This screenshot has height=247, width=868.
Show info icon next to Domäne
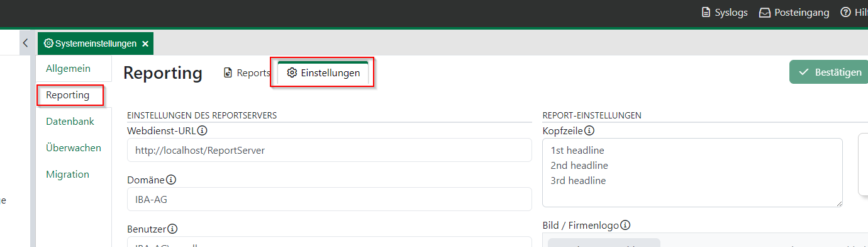(171, 180)
